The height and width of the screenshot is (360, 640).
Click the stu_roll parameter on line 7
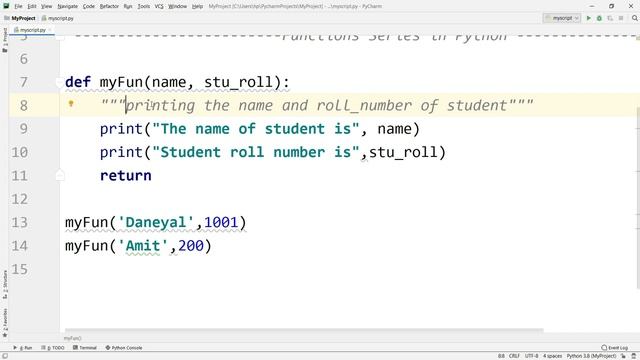(x=238, y=82)
